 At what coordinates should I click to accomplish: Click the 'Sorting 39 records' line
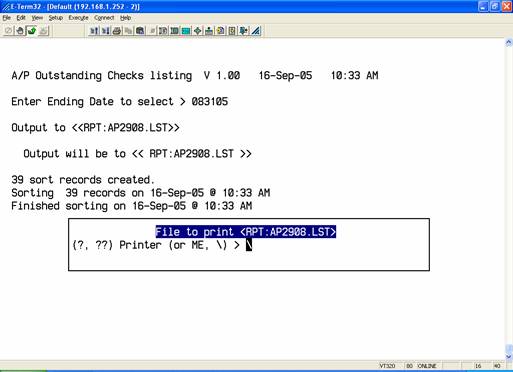(x=141, y=193)
